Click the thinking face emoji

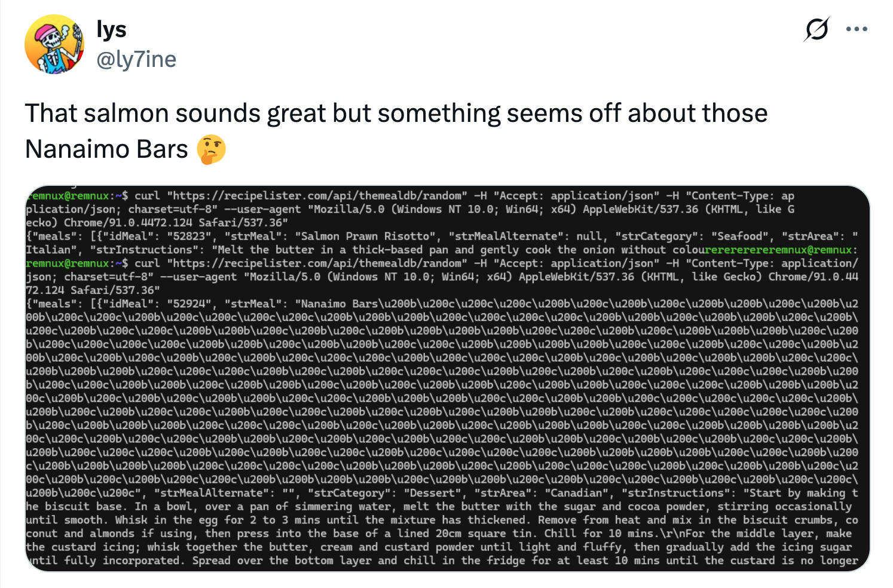(x=212, y=149)
